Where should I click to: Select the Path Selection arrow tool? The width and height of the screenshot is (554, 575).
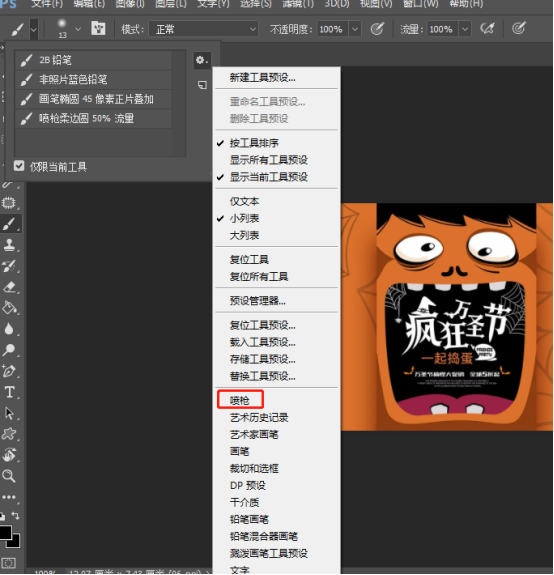point(10,413)
